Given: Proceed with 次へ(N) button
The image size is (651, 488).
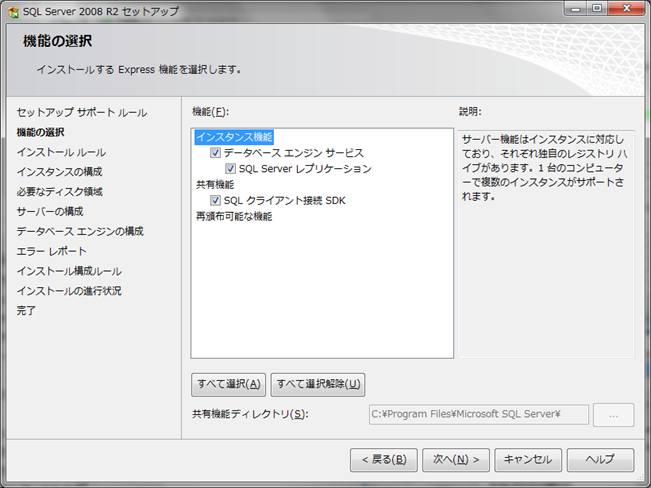Looking at the screenshot, I should [456, 460].
